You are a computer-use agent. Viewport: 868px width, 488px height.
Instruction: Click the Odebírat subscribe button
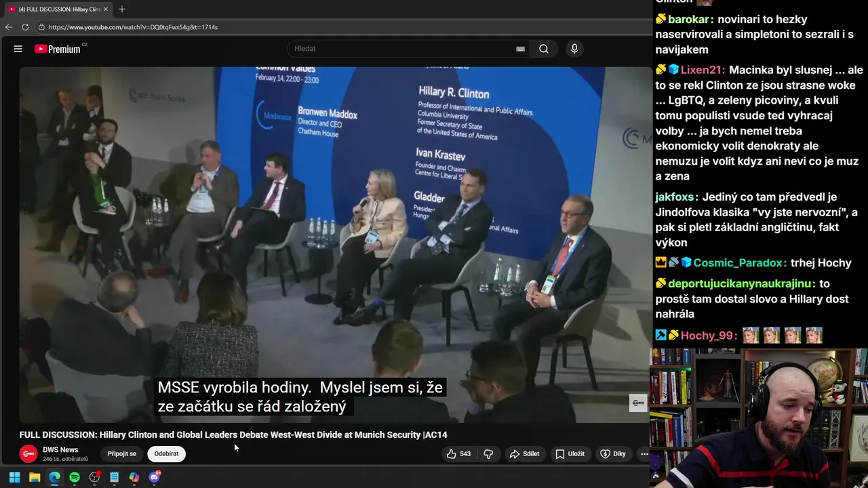point(166,454)
